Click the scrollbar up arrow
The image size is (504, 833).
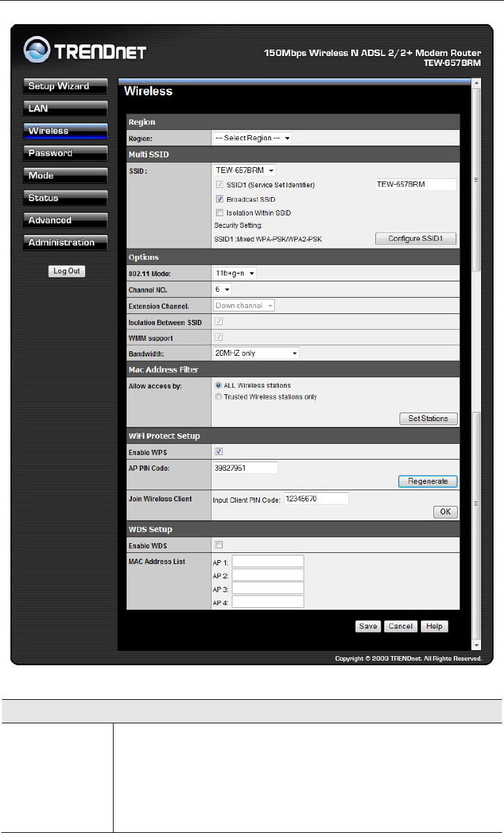click(477, 84)
